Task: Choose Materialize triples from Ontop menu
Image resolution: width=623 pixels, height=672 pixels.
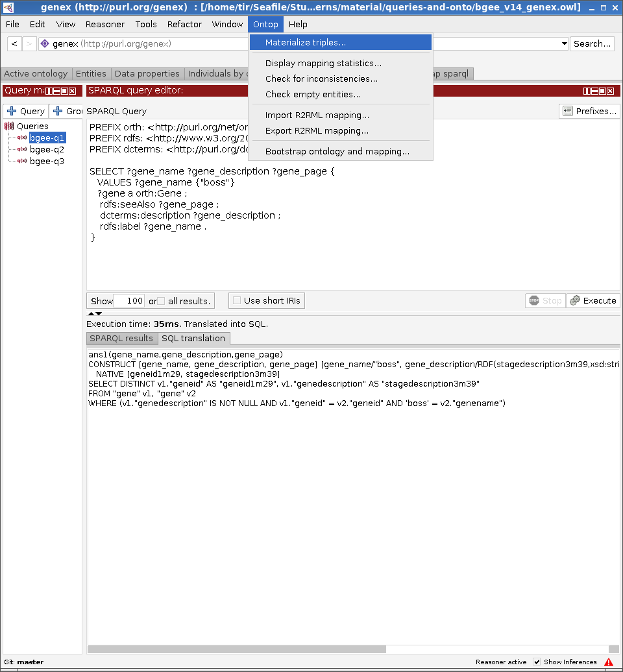Action: tap(341, 42)
